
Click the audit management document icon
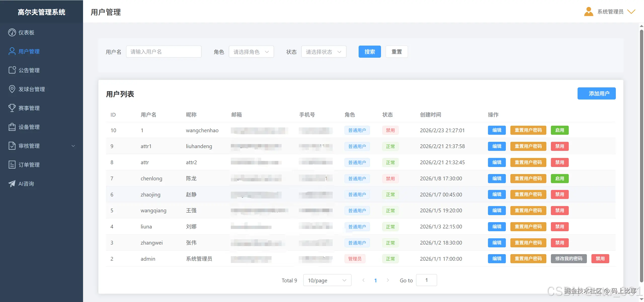tap(12, 146)
